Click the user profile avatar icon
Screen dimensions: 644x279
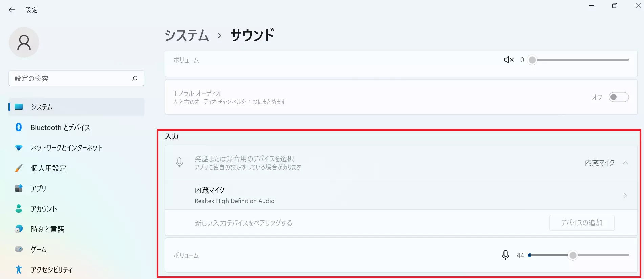[x=24, y=42]
